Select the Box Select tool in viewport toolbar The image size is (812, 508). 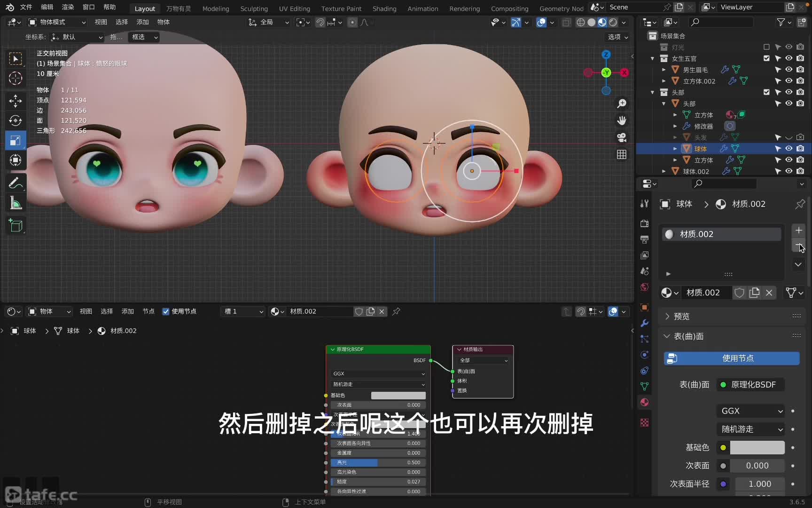[16, 59]
